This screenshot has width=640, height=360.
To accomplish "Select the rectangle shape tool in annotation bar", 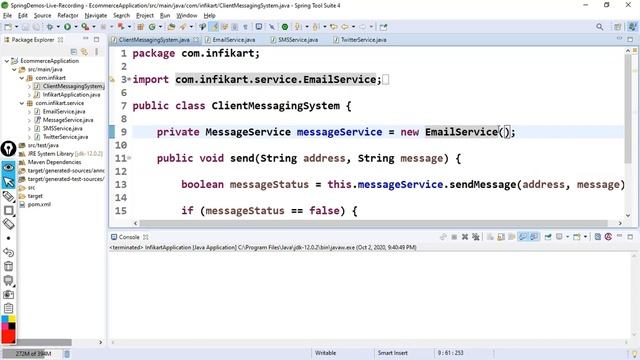I will tap(8, 210).
